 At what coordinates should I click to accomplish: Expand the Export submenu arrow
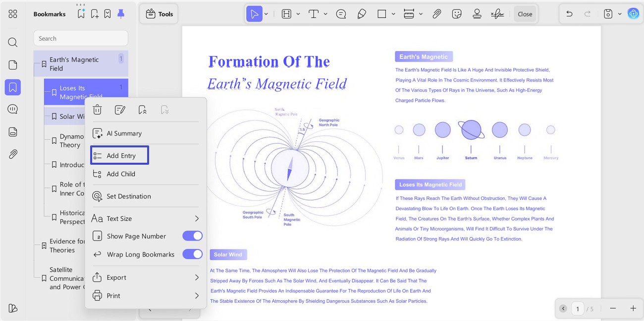click(197, 277)
